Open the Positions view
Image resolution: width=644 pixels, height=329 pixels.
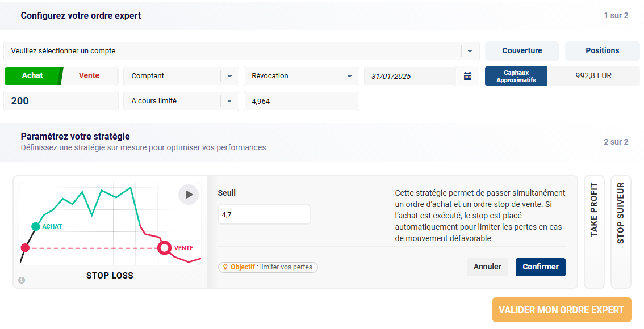[x=602, y=51]
